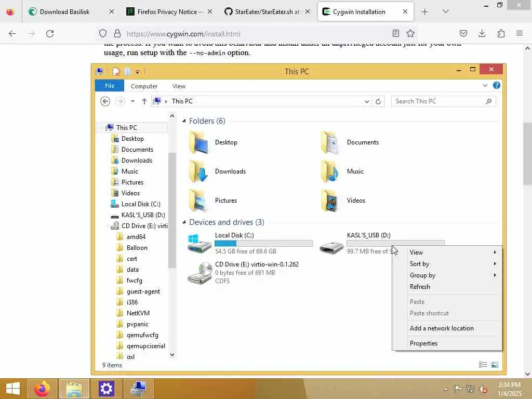
Task: Open Explorer help question icon
Action: (496, 86)
